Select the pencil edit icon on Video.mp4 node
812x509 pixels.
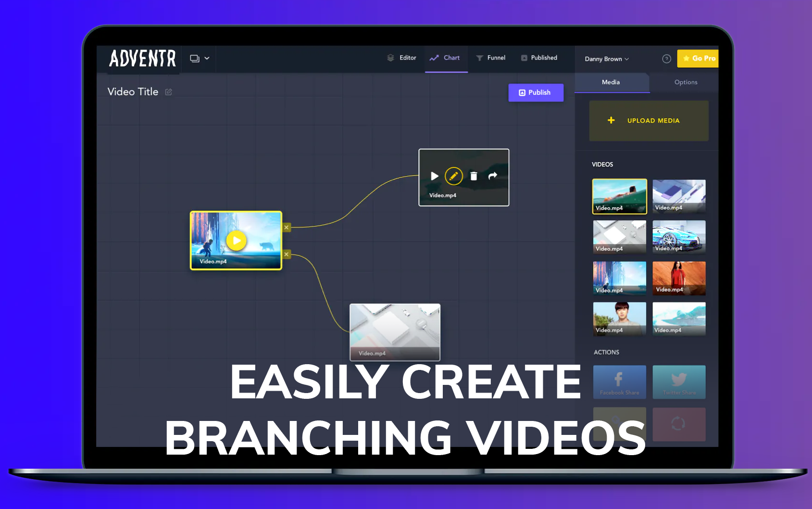point(453,176)
